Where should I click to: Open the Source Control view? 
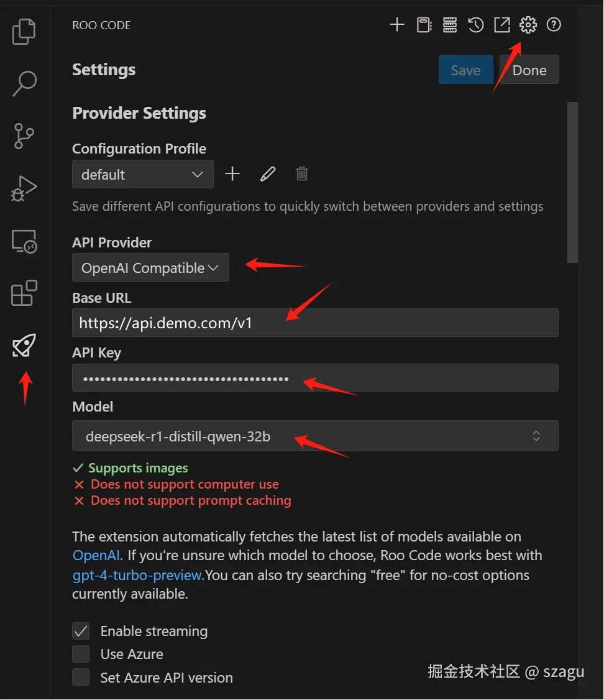pyautogui.click(x=24, y=136)
